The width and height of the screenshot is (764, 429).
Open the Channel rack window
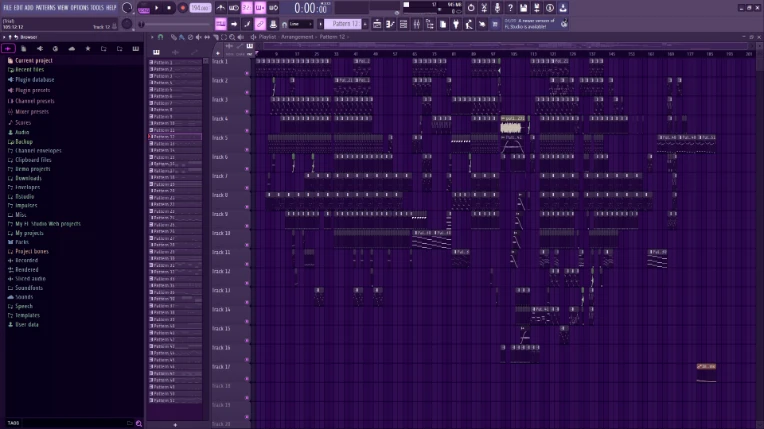pos(403,24)
